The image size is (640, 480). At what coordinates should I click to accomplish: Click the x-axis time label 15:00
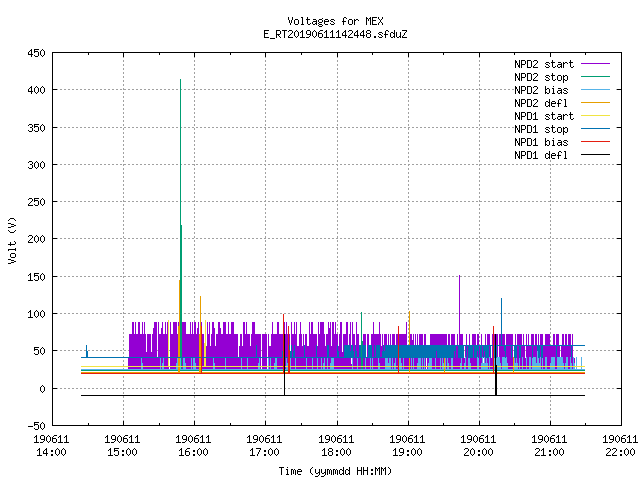point(122,453)
